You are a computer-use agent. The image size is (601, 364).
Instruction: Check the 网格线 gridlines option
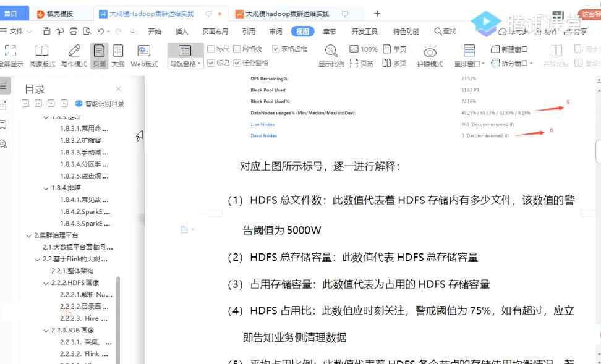(x=237, y=49)
